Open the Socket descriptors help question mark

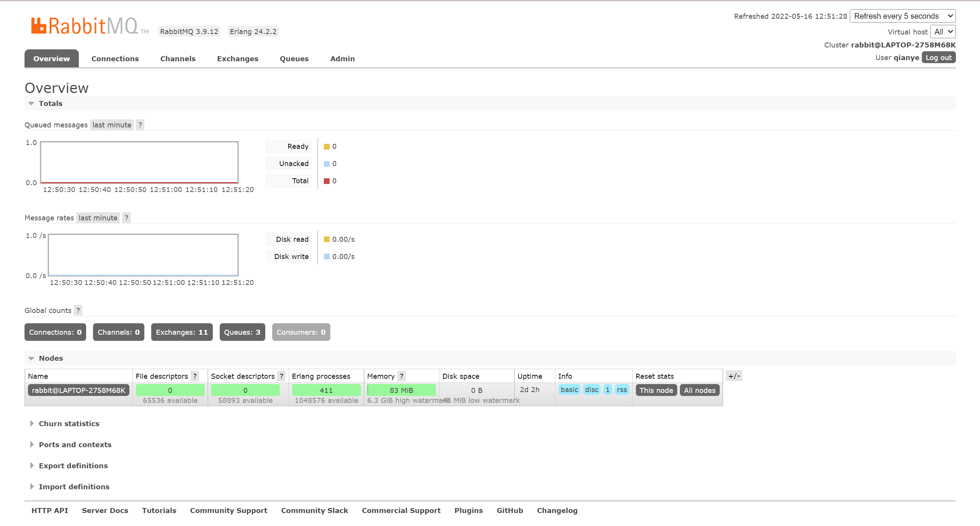(x=281, y=376)
